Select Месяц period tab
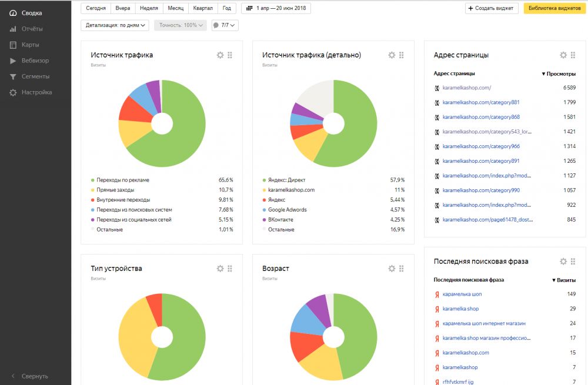This screenshot has height=385, width=588. (175, 8)
